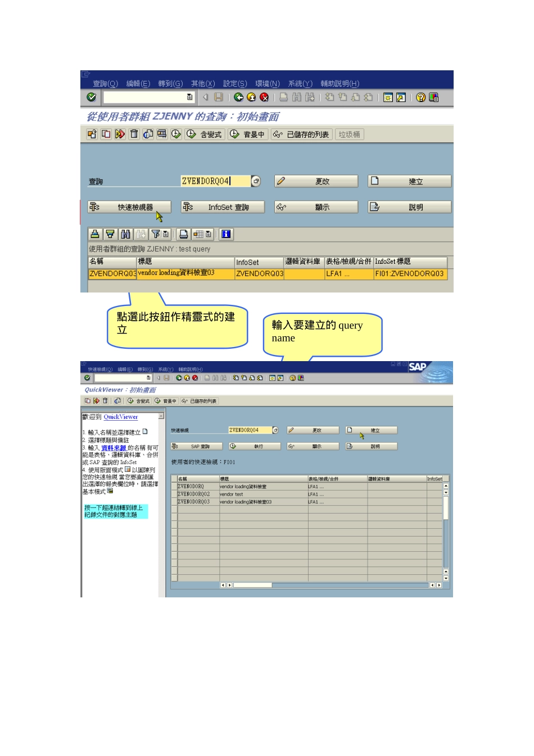Click green Back arrow in QuickViewer window
The width and height of the screenshot is (534, 756).
[x=179, y=378]
